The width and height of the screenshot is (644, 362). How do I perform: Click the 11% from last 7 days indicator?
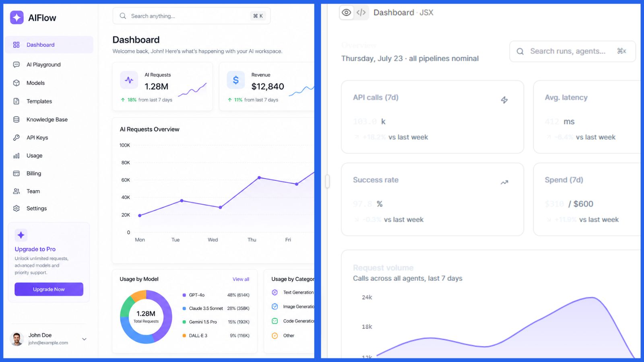coord(253,100)
